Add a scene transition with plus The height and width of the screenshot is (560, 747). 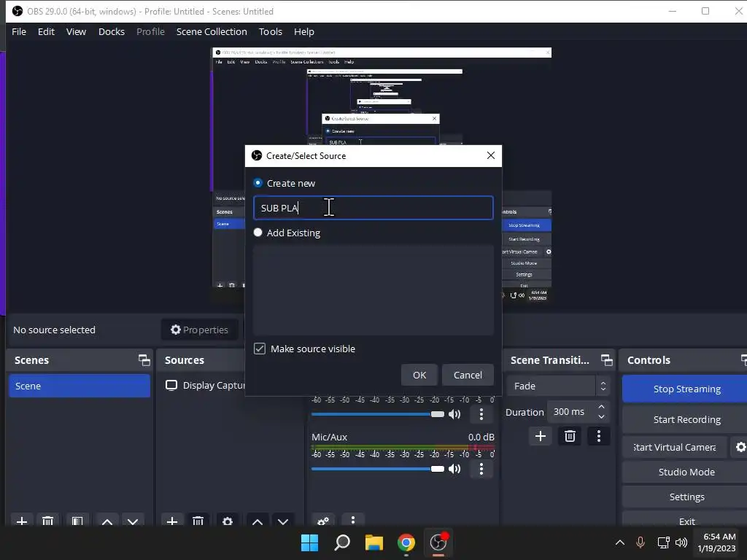[541, 436]
